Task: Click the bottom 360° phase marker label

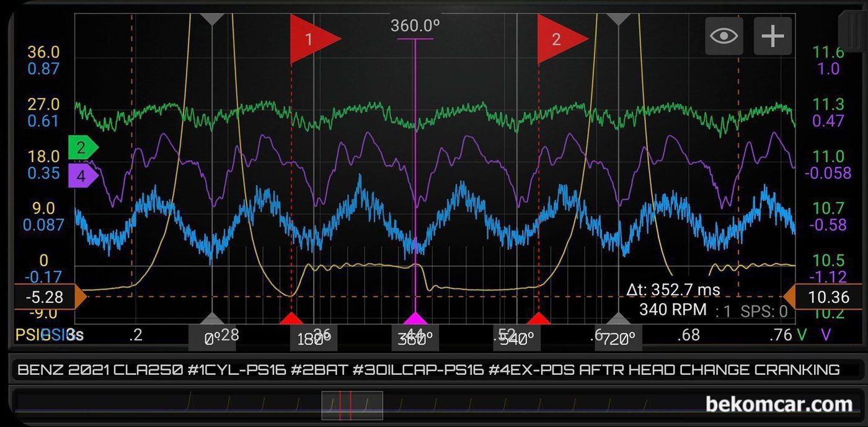Action: click(x=415, y=338)
